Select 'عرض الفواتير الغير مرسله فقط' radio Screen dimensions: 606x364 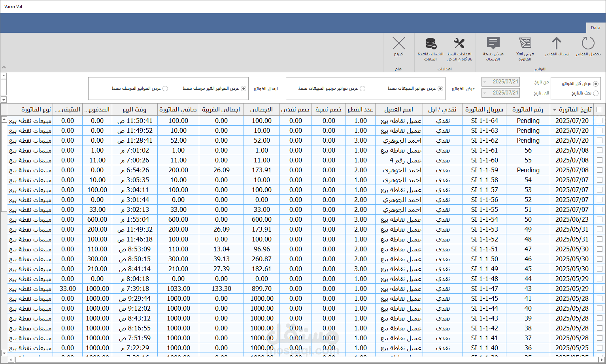244,89
